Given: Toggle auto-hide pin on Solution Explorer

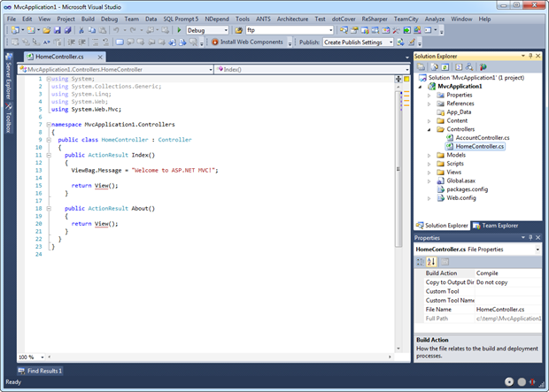Looking at the screenshot, I should click(530, 56).
